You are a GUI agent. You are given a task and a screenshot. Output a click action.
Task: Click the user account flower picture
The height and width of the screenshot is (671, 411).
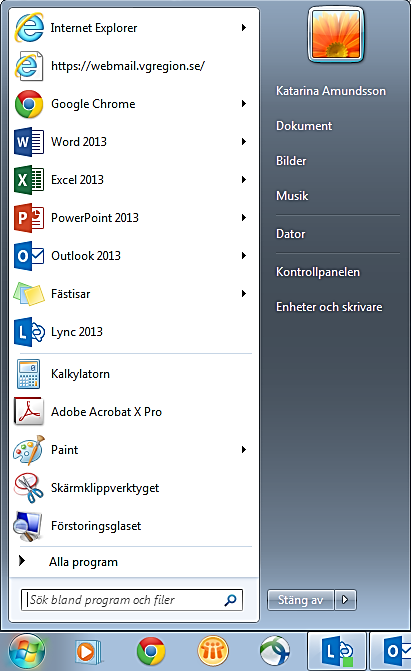(336, 35)
